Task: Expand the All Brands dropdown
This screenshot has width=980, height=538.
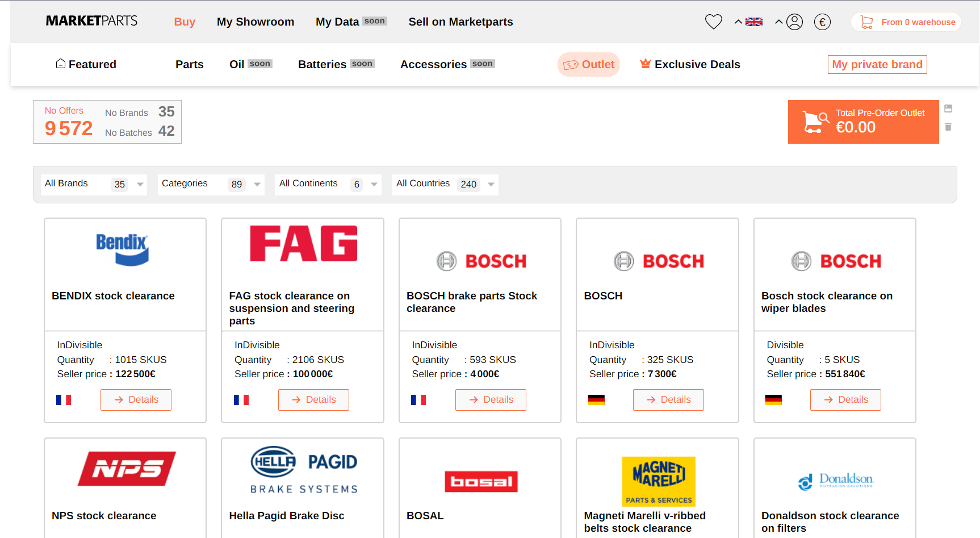Action: click(94, 184)
